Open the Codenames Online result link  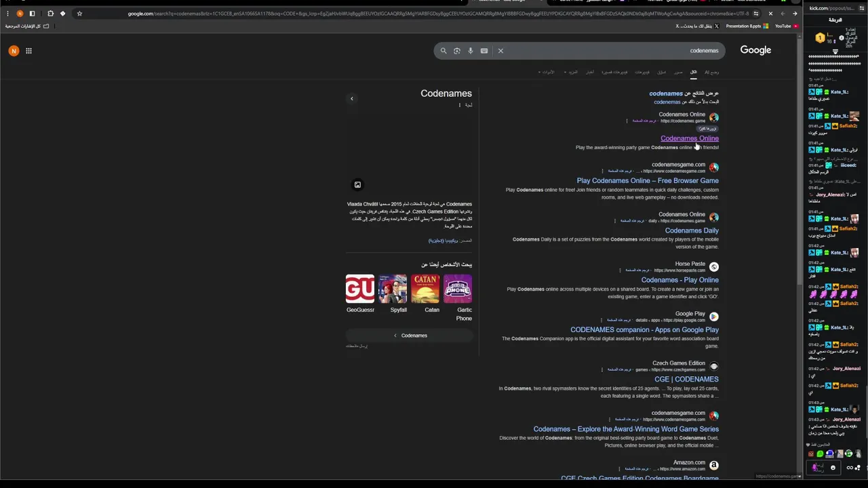pos(690,138)
